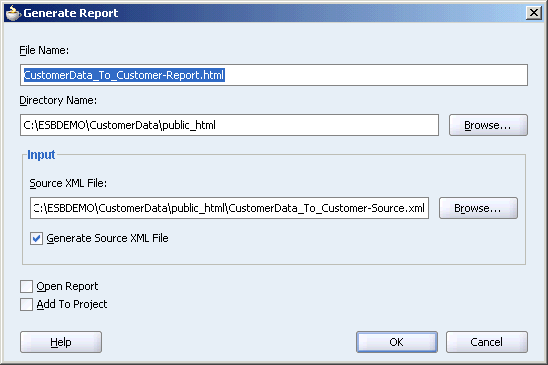The image size is (548, 365).
Task: Click the blue 'Input' group heading
Action: 41,155
